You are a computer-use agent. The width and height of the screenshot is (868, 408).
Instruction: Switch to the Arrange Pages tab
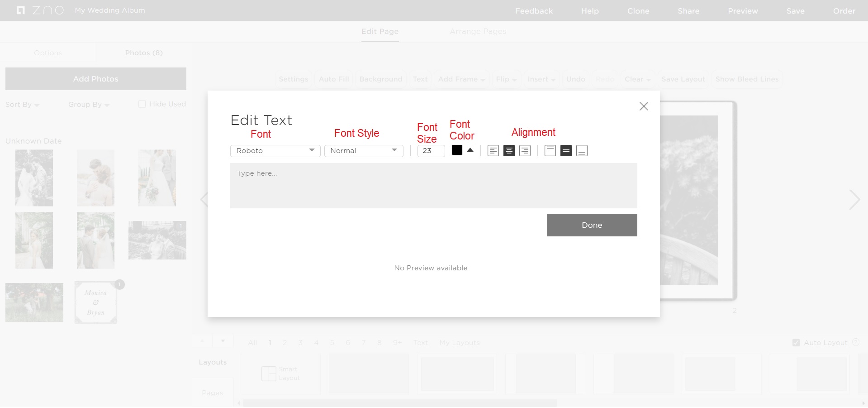(478, 32)
